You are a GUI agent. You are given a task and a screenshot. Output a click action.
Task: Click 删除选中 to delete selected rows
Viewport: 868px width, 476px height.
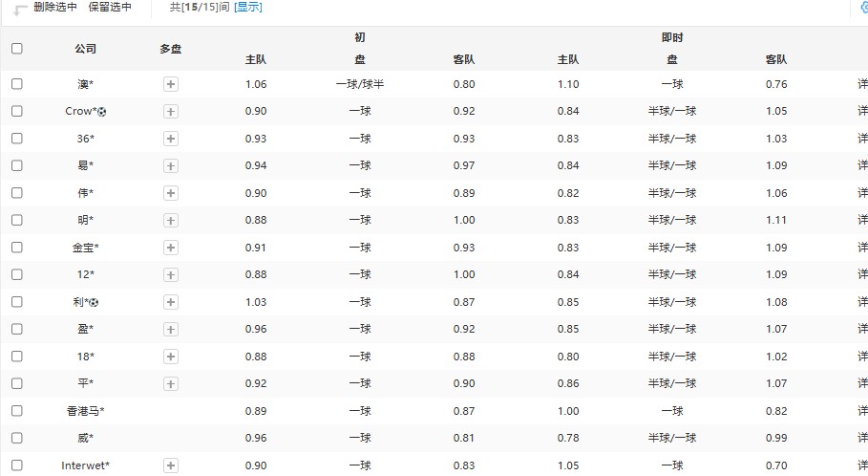tap(55, 8)
